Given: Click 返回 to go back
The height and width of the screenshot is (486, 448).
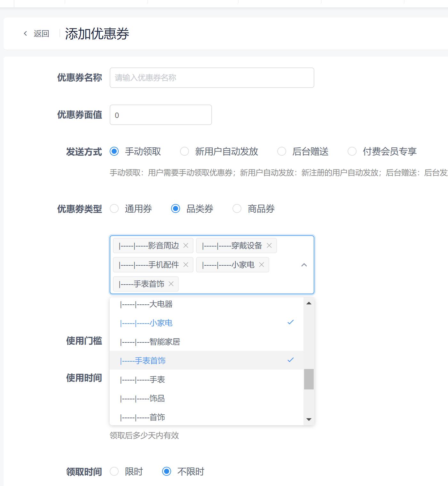Looking at the screenshot, I should click(x=41, y=34).
